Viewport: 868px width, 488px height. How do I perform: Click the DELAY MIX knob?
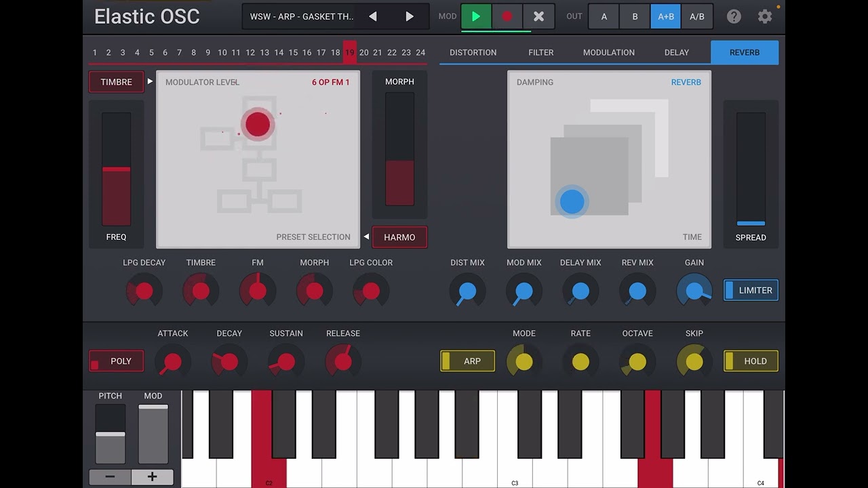[x=580, y=291]
